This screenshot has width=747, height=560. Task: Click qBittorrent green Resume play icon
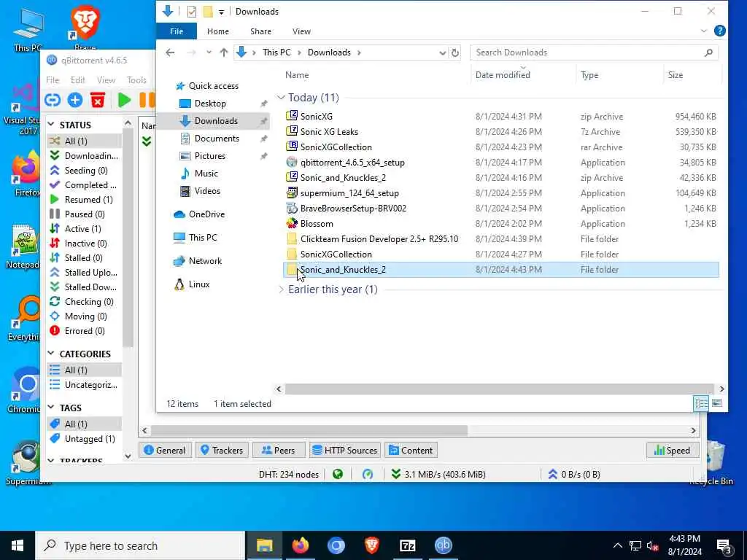124,100
